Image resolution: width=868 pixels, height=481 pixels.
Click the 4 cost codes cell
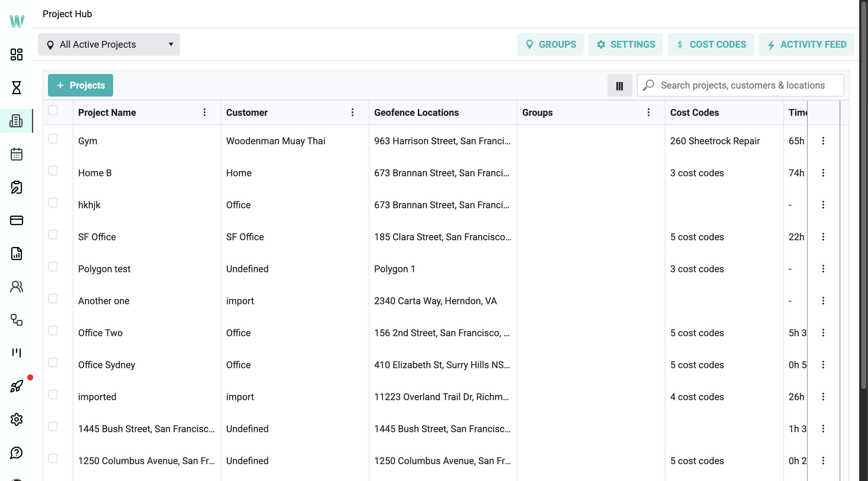[x=697, y=397]
